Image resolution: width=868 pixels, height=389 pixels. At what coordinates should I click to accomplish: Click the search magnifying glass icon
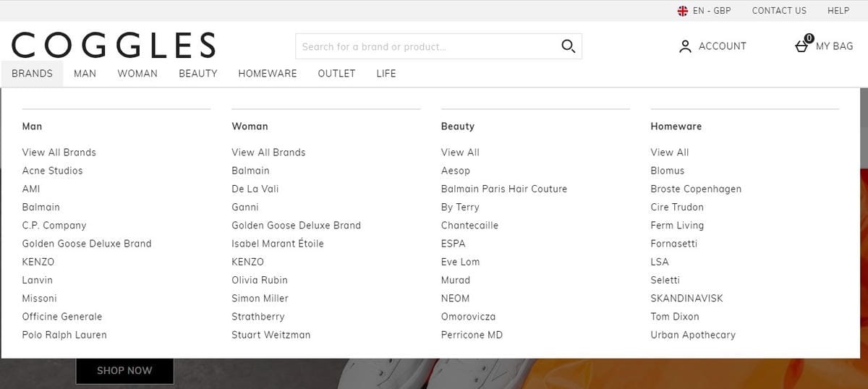[x=568, y=46]
